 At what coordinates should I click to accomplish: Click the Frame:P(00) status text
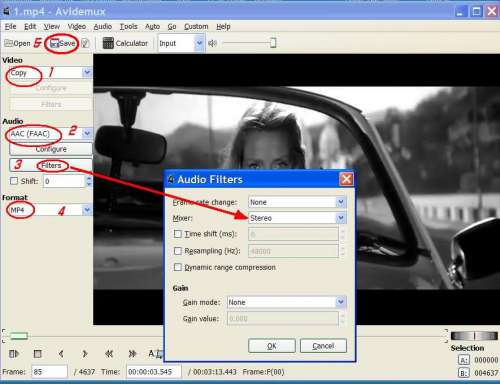[x=263, y=372]
